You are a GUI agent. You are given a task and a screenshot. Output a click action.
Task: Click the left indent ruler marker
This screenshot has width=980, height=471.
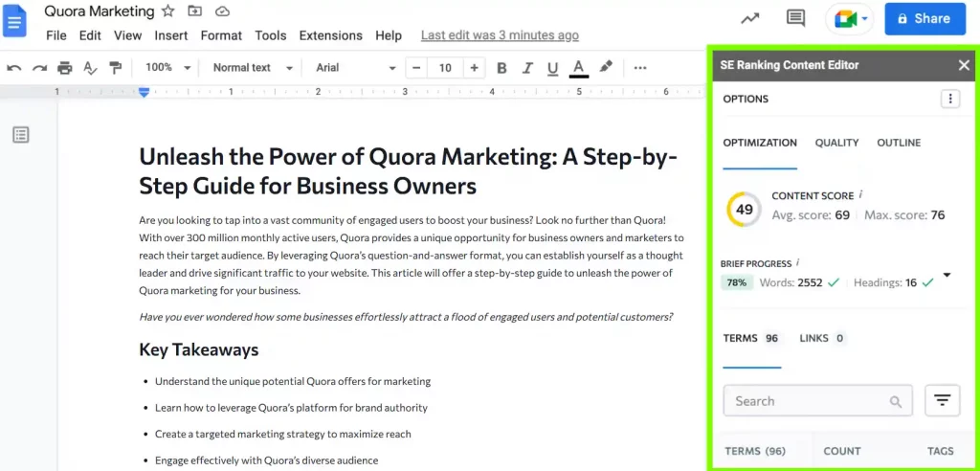tap(144, 92)
